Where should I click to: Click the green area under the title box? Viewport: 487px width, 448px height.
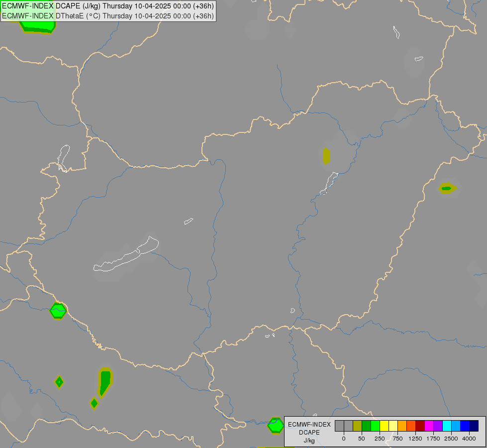tap(38, 27)
